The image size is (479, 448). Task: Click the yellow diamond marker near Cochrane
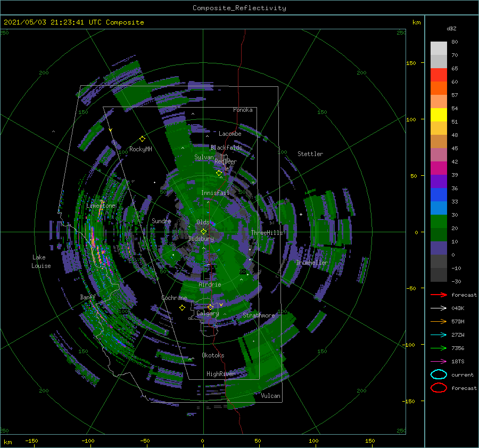[182, 308]
